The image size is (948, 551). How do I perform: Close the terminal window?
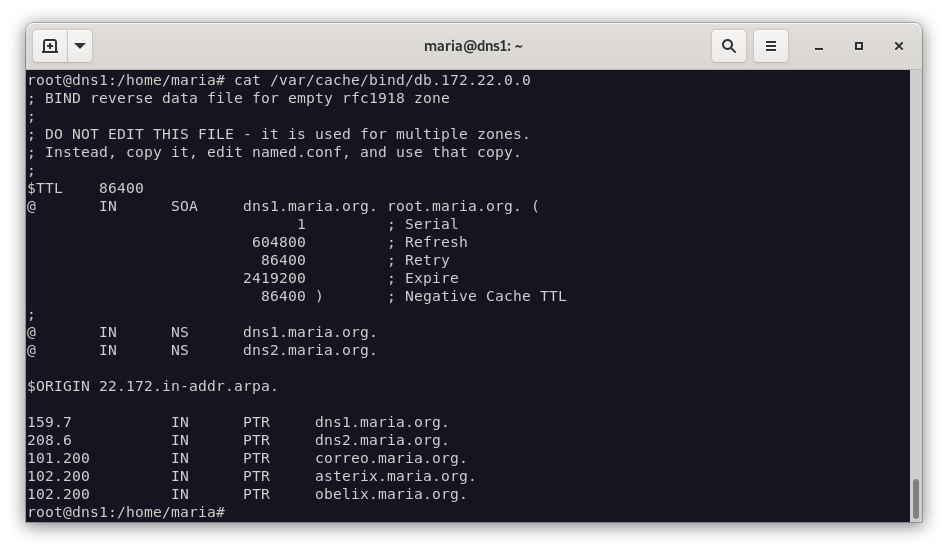898,46
